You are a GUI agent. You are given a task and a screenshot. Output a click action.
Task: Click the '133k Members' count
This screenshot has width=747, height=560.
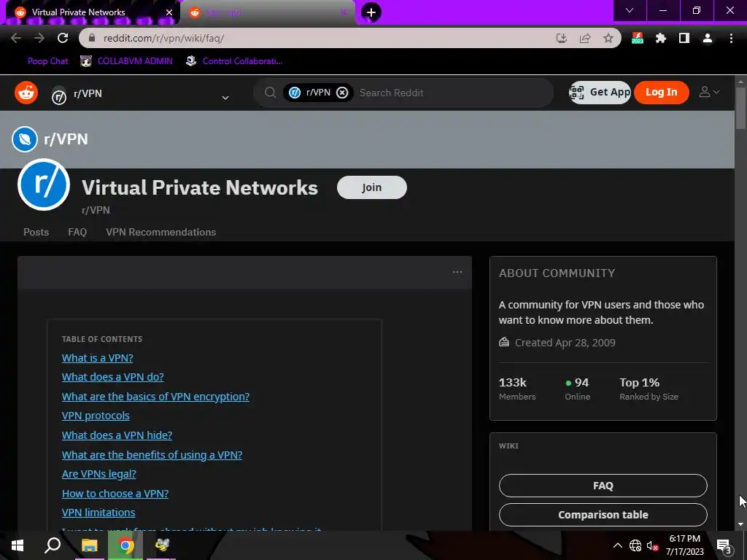[517, 389]
